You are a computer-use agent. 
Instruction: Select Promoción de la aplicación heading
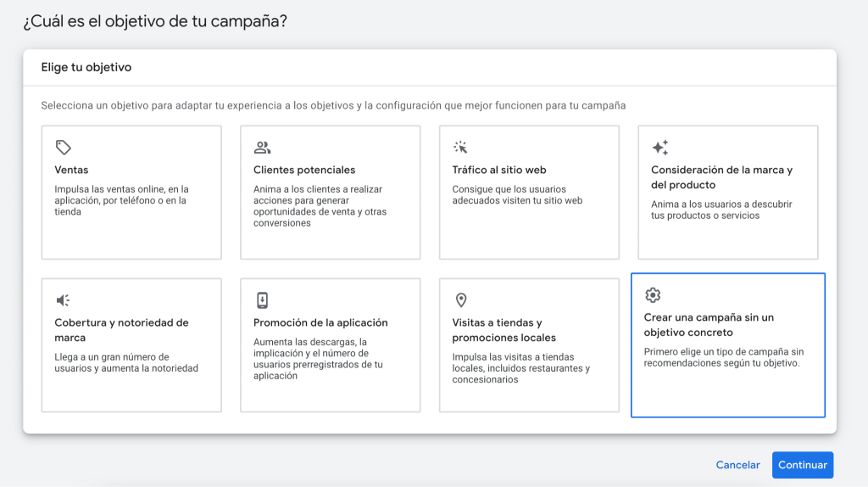(320, 323)
